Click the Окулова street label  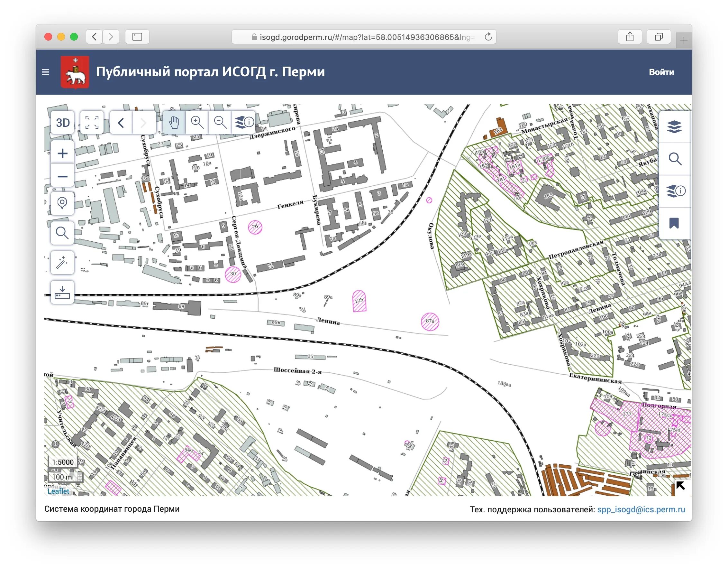click(x=431, y=236)
